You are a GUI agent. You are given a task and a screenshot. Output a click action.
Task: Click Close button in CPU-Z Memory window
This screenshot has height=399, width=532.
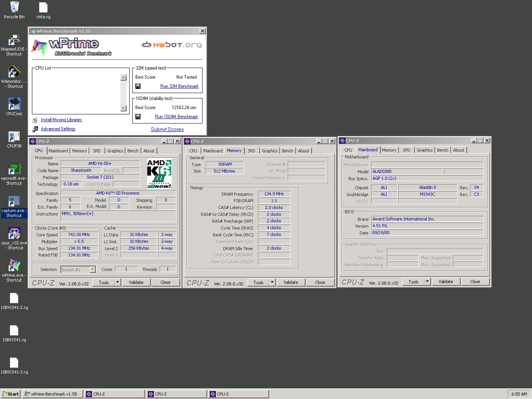coord(320,282)
